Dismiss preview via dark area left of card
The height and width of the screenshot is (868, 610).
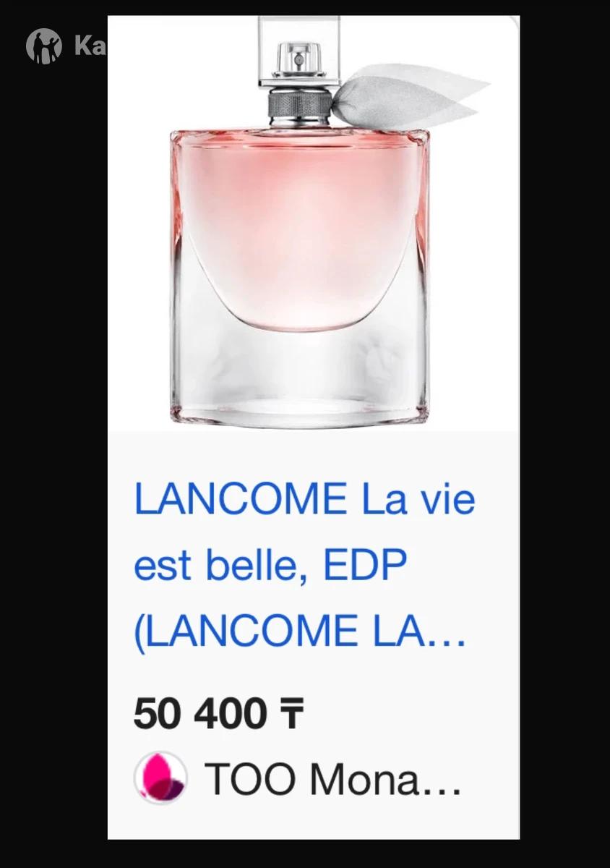(53, 434)
